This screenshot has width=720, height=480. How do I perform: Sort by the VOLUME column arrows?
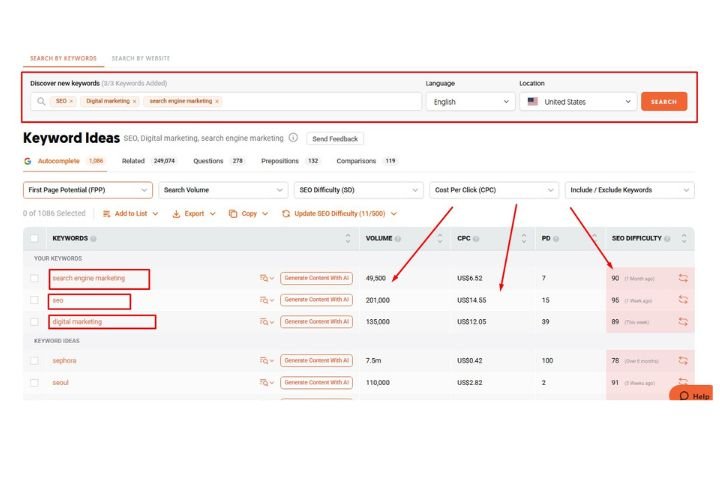[x=439, y=238]
